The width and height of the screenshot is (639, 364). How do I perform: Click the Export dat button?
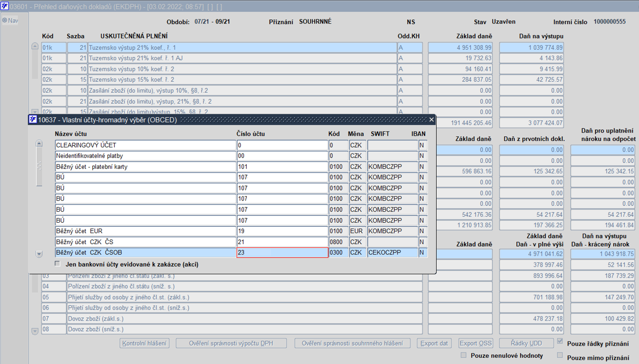point(434,344)
